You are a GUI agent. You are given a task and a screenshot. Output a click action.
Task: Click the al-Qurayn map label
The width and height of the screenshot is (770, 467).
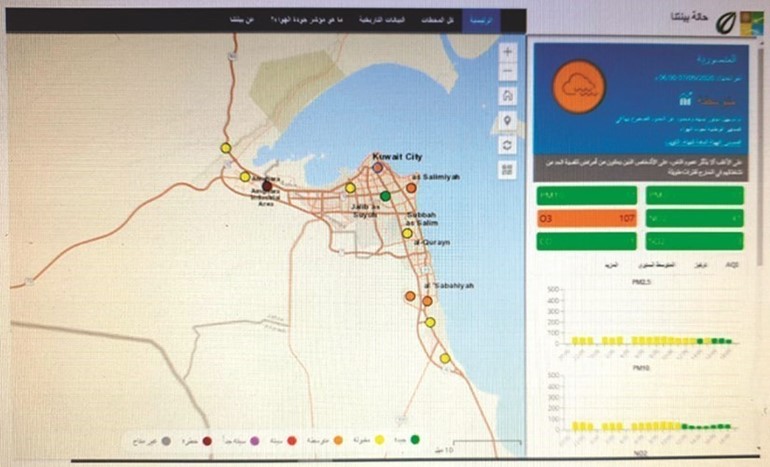(x=432, y=243)
